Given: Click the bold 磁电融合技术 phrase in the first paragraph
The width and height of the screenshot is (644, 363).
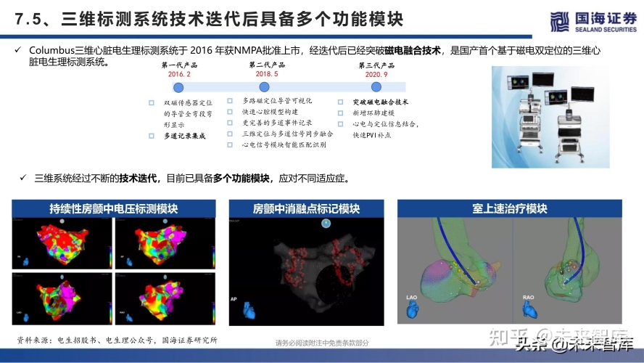Looking at the screenshot, I should pos(413,50).
